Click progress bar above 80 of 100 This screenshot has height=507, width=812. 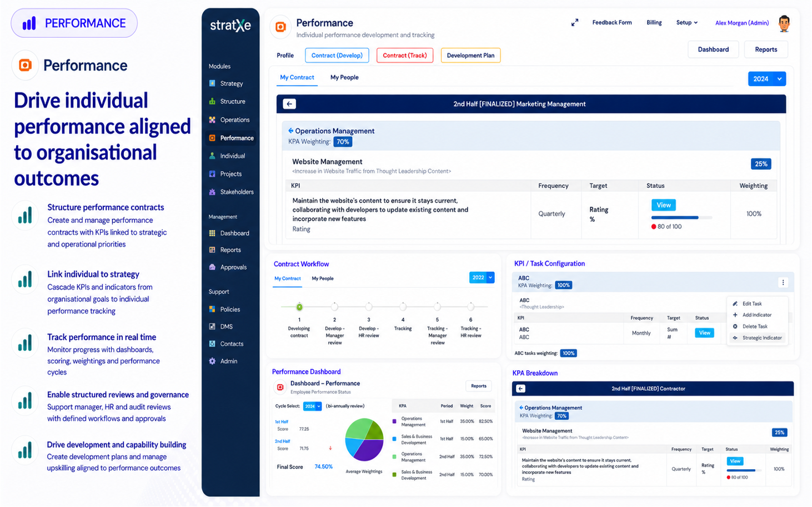click(681, 218)
